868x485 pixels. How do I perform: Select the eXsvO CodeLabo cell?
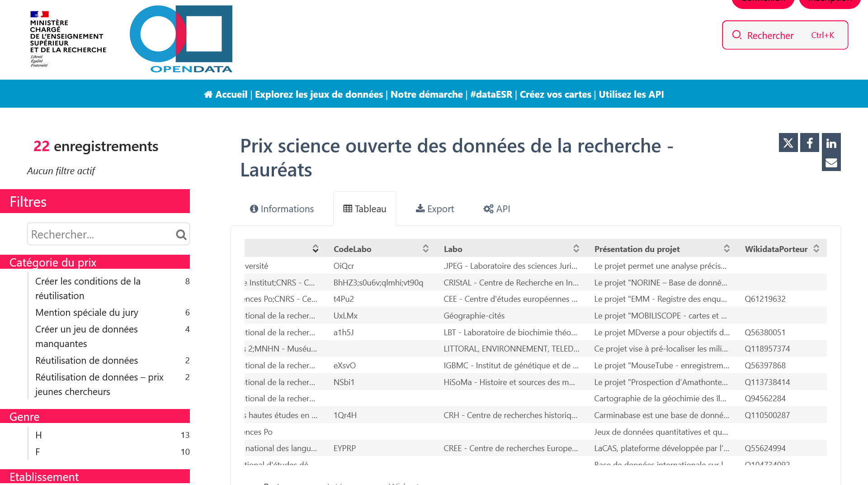(x=344, y=365)
